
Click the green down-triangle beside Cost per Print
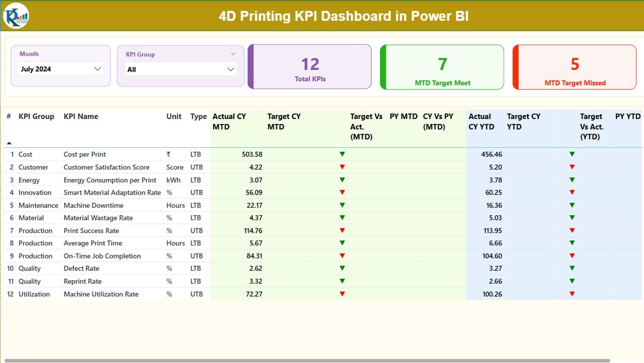[342, 154]
